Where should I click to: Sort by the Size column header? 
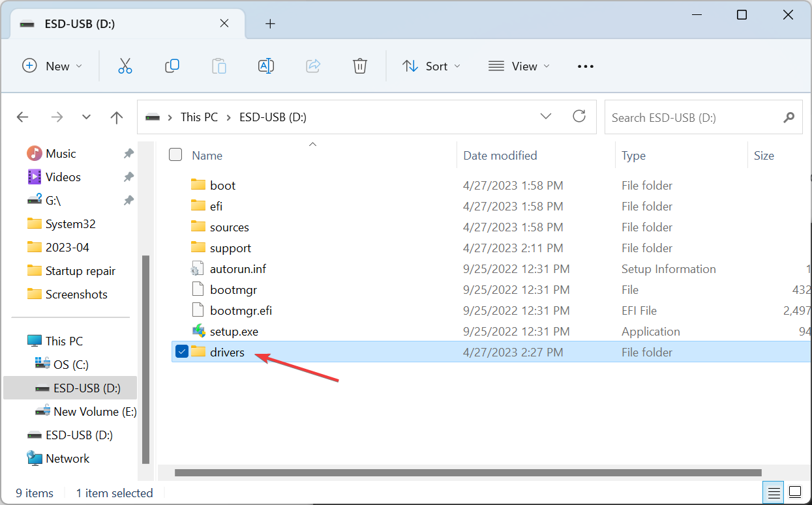pyautogui.click(x=764, y=155)
